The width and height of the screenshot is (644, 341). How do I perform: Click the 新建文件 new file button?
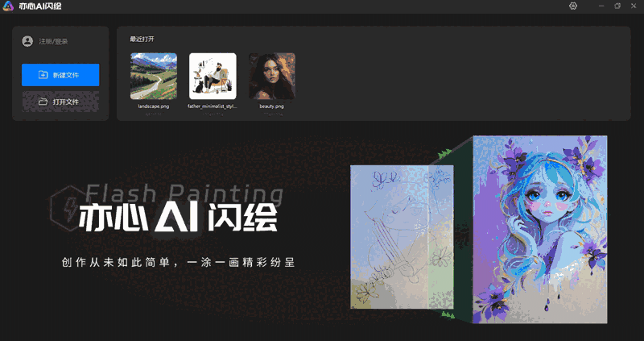(60, 75)
